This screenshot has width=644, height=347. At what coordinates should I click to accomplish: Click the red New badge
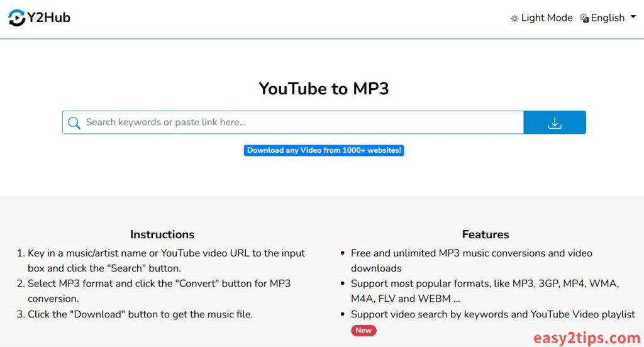click(x=364, y=330)
